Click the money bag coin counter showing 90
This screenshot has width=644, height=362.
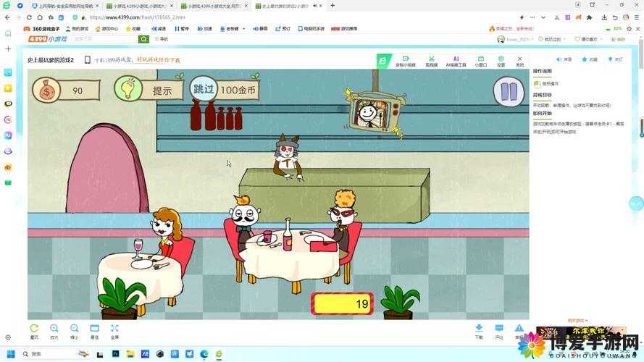(x=66, y=90)
